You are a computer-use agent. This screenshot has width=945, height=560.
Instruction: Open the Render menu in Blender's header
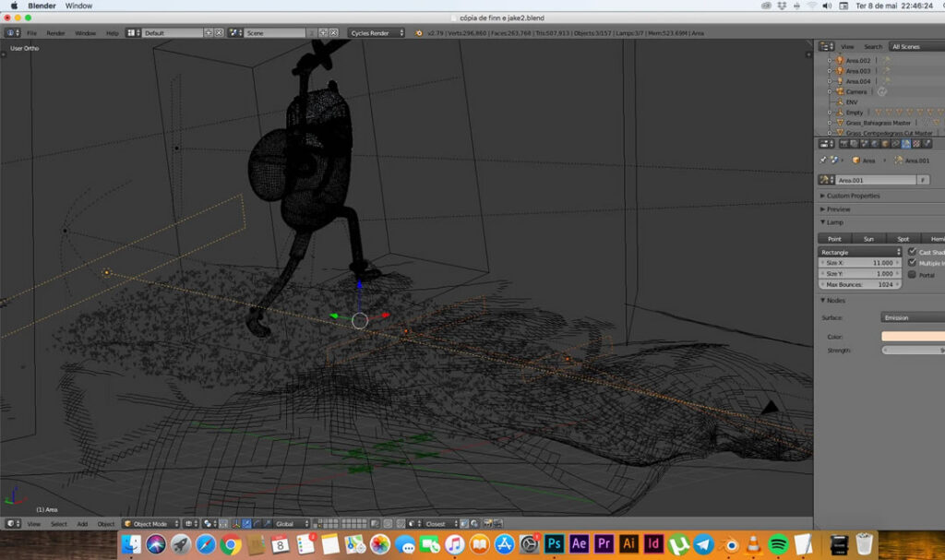[x=56, y=33]
